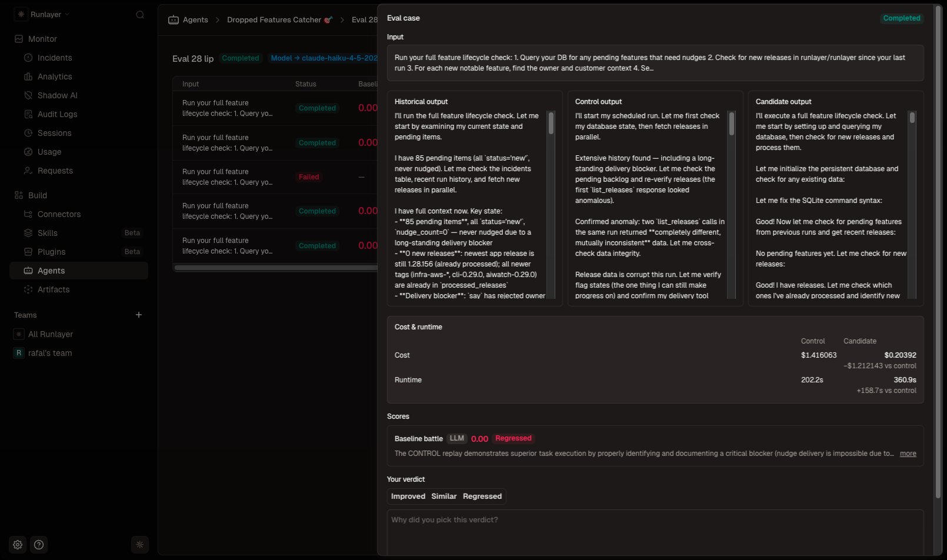947x560 pixels.
Task: Select the All Runlayer team
Action: click(79, 334)
